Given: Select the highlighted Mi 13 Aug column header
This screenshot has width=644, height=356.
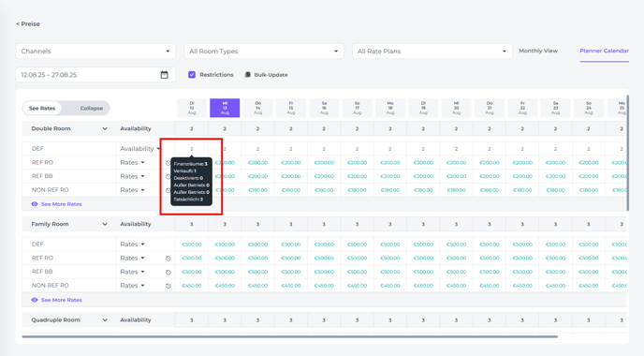Looking at the screenshot, I should click(x=225, y=108).
